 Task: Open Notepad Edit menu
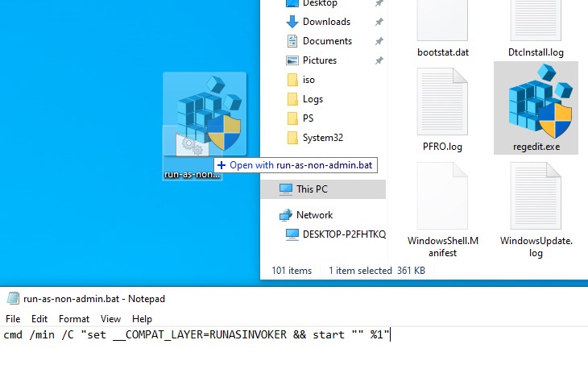(x=39, y=319)
